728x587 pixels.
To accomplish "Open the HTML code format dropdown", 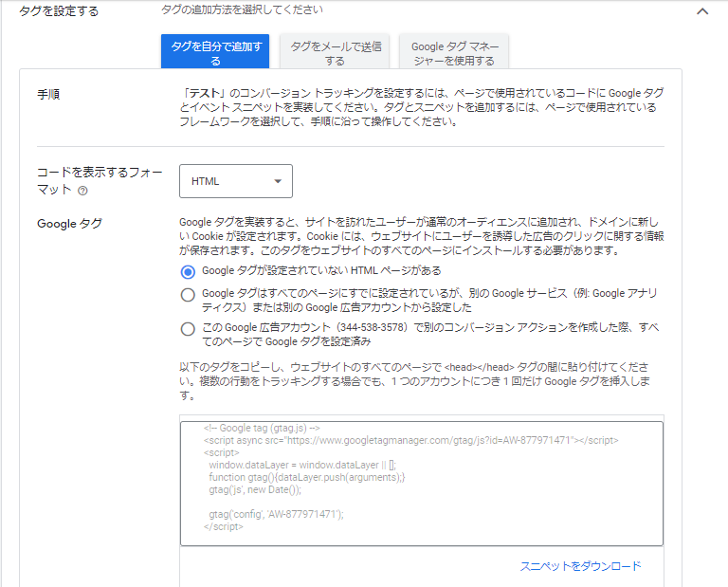I will (236, 181).
